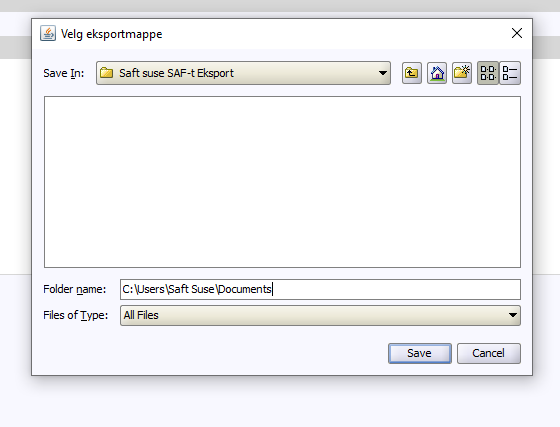Viewport: 560px width, 427px height.
Task: Confirm with the Save button
Action: pyautogui.click(x=420, y=353)
